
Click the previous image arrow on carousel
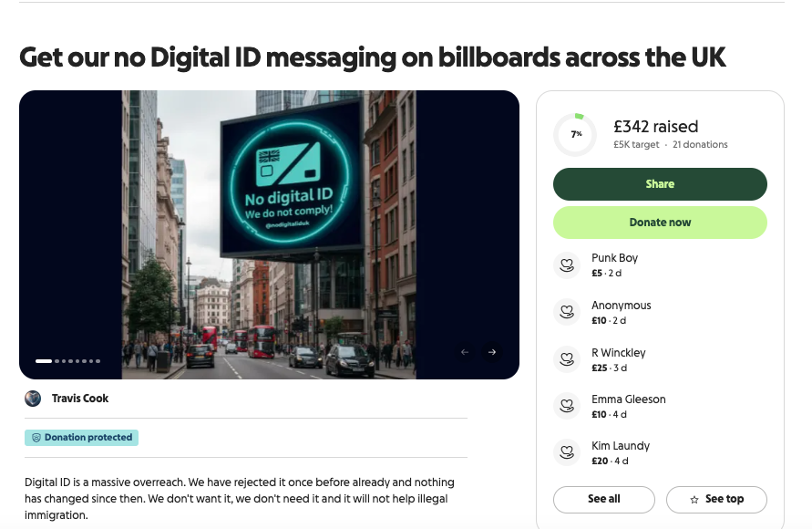coord(465,352)
